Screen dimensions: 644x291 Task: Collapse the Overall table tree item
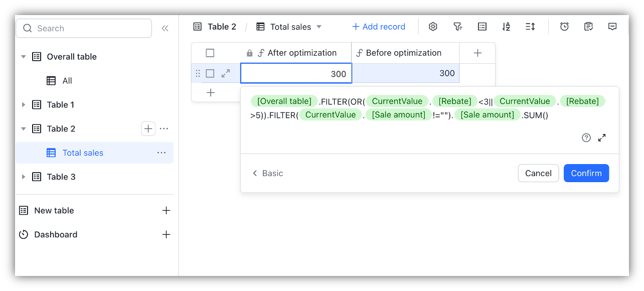pyautogui.click(x=24, y=56)
